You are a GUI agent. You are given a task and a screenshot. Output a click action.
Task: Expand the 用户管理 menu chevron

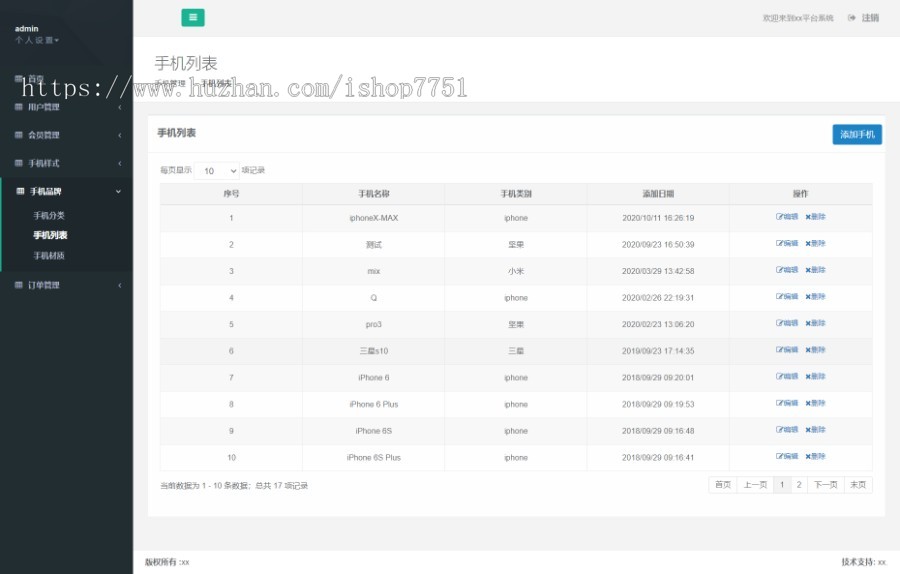(119, 107)
